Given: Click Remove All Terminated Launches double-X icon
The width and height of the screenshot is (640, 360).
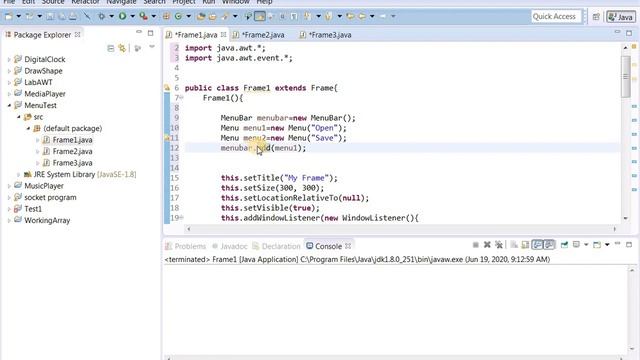Looking at the screenshot, I should pyautogui.click(x=499, y=245).
